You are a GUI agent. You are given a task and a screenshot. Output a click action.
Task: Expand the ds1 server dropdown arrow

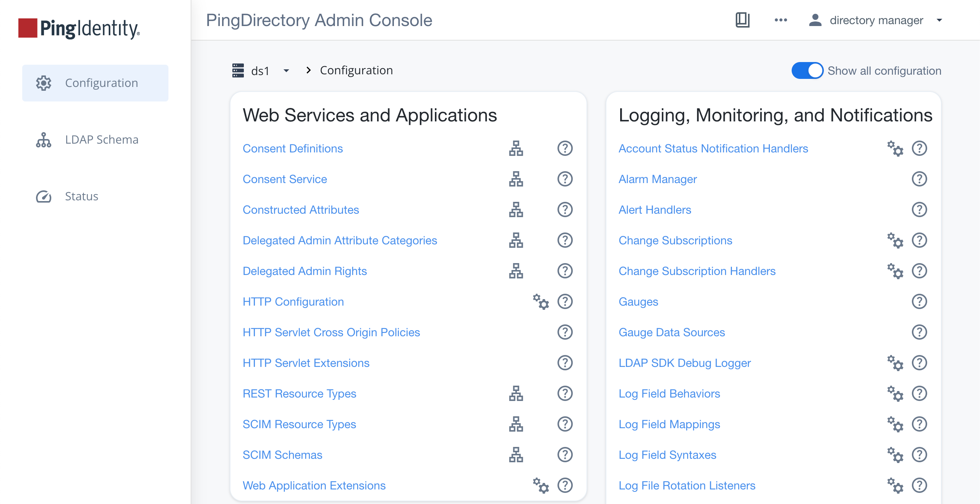tap(286, 71)
